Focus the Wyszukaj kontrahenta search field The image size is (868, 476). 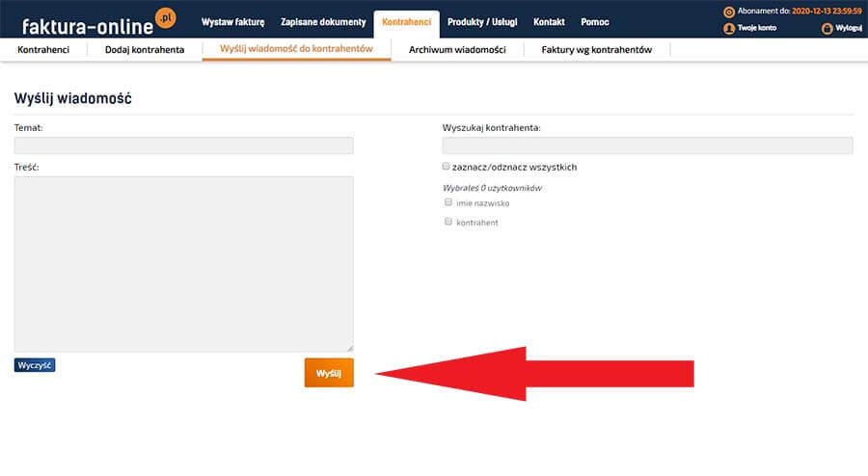click(647, 145)
